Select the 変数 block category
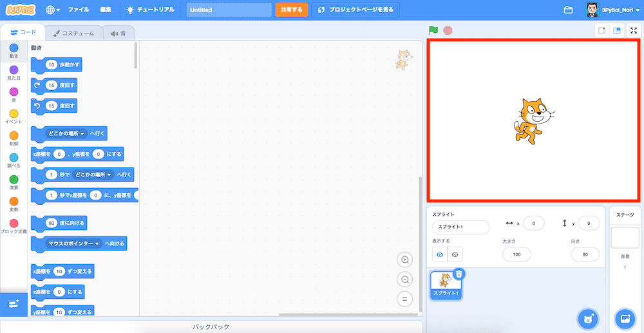This screenshot has width=644, height=333. (14, 205)
